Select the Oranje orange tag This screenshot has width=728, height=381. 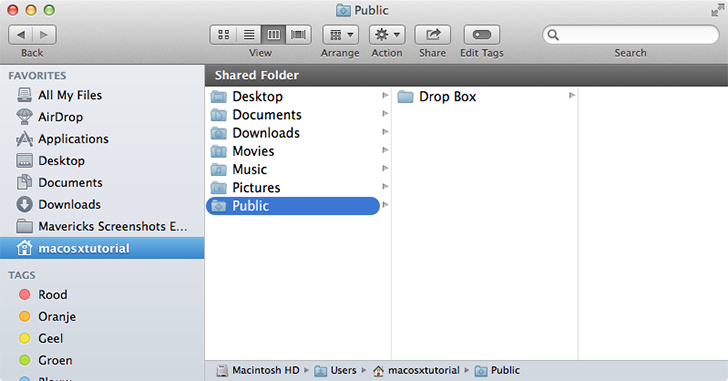102,316
